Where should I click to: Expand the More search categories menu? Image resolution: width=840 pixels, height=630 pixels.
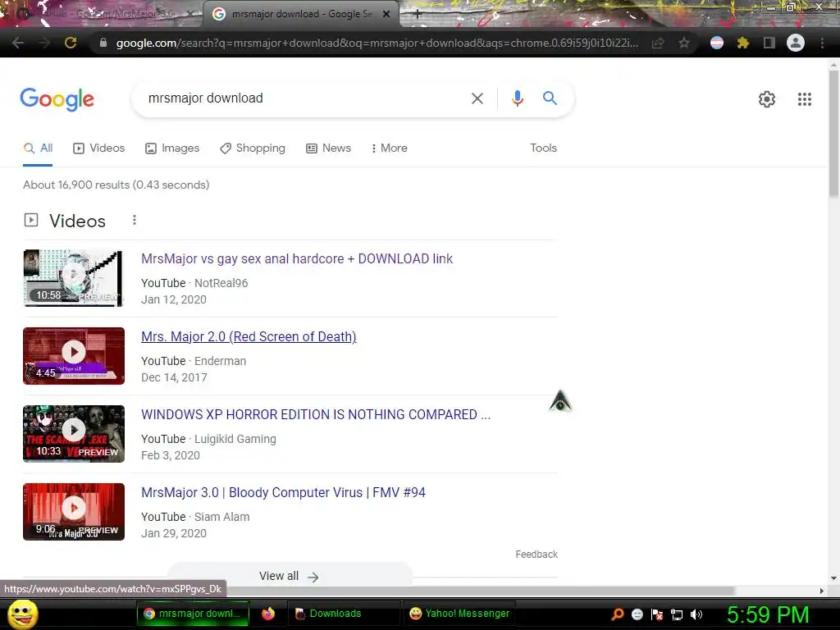click(389, 148)
